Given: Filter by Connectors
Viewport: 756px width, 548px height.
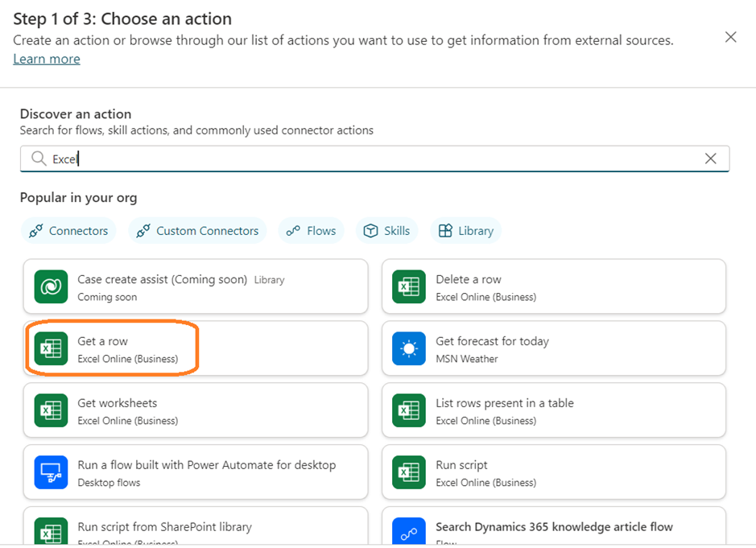Looking at the screenshot, I should [x=68, y=231].
